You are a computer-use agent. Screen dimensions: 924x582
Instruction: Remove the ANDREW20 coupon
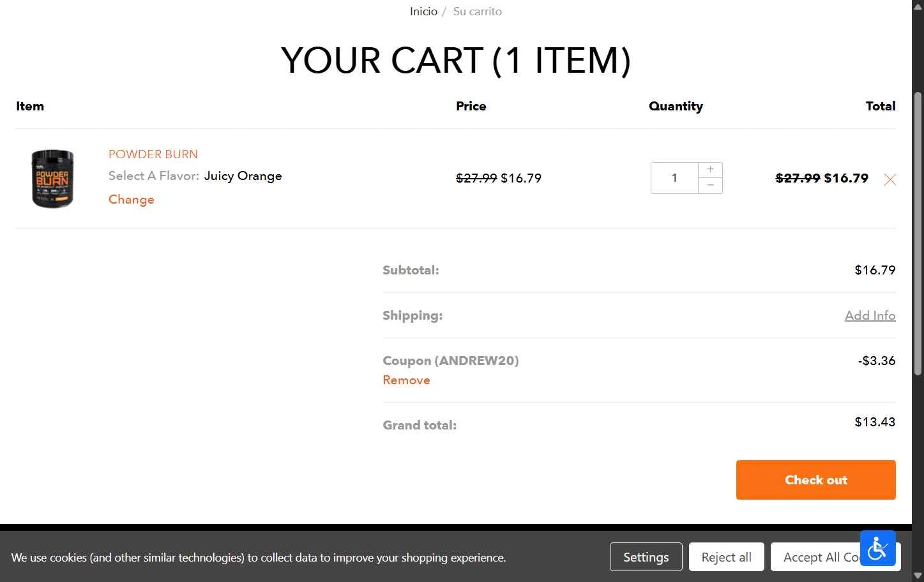[406, 380]
